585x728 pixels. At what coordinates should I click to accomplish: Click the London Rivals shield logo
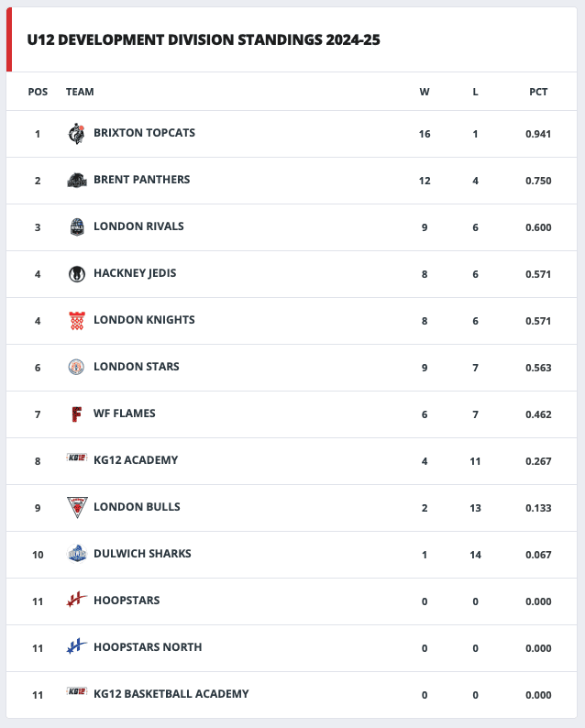coord(77,227)
